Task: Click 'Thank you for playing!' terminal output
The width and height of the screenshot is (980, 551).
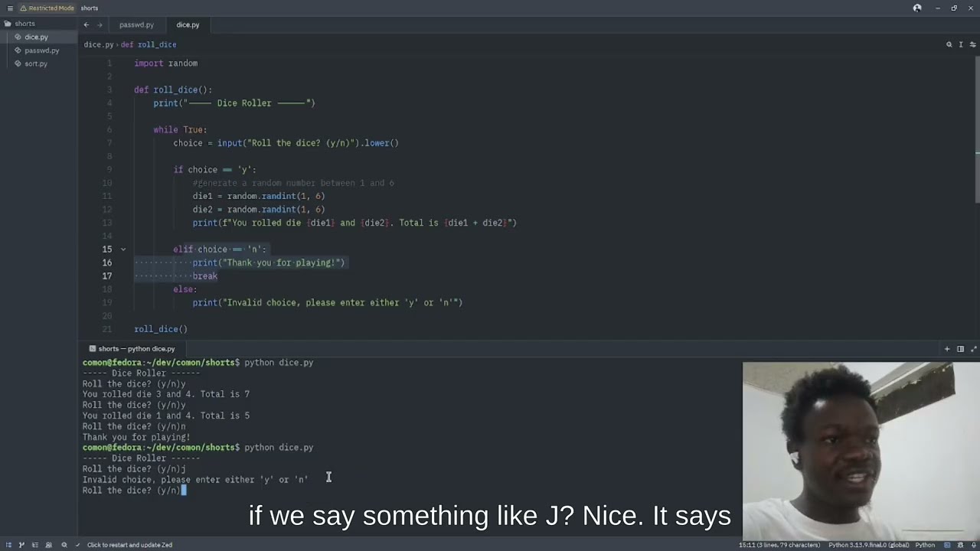Action: (x=136, y=437)
